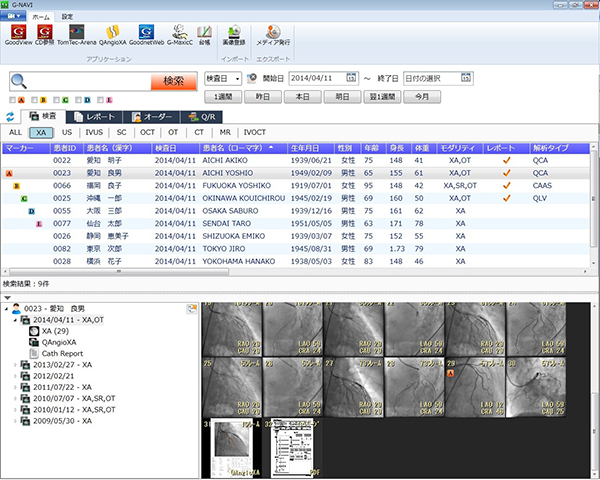This screenshot has height=480, width=600.
Task: Select the IVUS modality filter tab
Action: [93, 131]
